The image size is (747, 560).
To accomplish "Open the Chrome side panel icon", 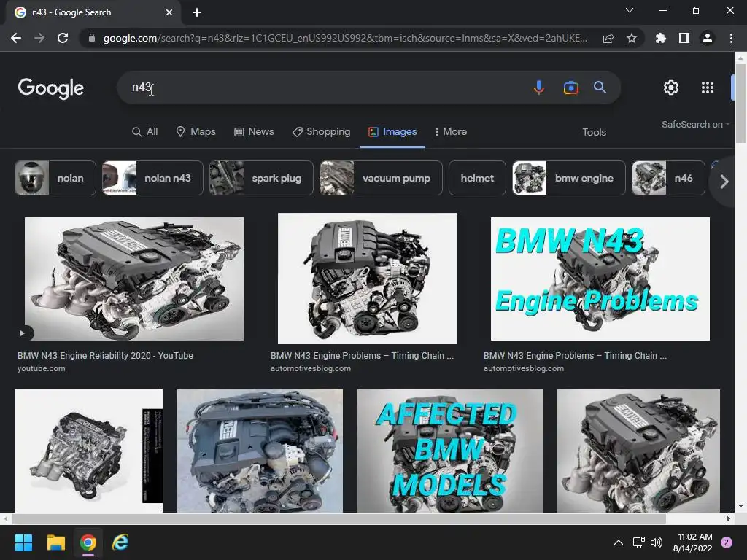I will coord(684,38).
